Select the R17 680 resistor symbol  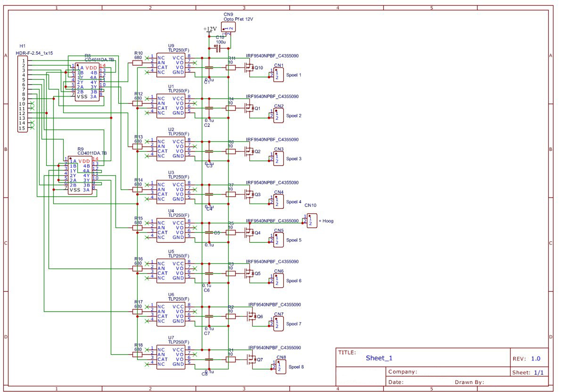click(x=137, y=311)
